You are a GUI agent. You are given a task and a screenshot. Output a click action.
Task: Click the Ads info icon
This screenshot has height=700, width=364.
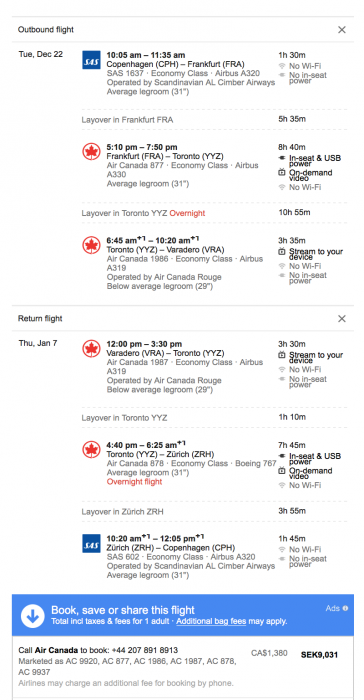coord(345,608)
